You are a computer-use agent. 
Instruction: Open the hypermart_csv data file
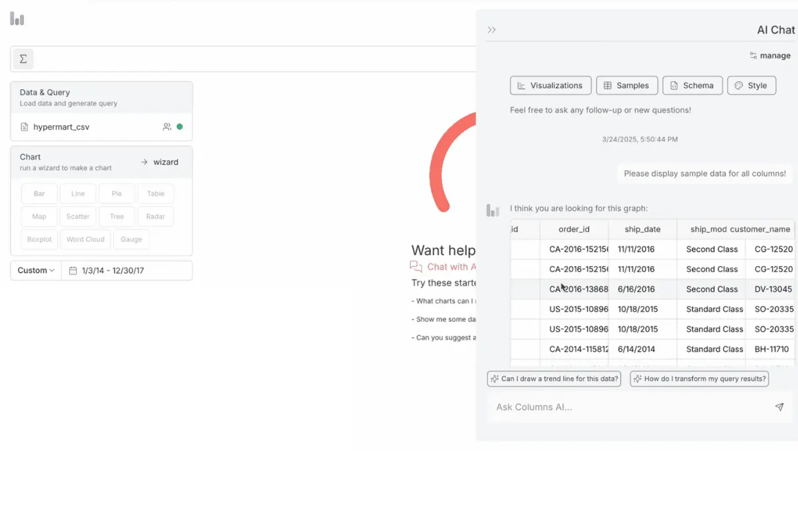(61, 126)
